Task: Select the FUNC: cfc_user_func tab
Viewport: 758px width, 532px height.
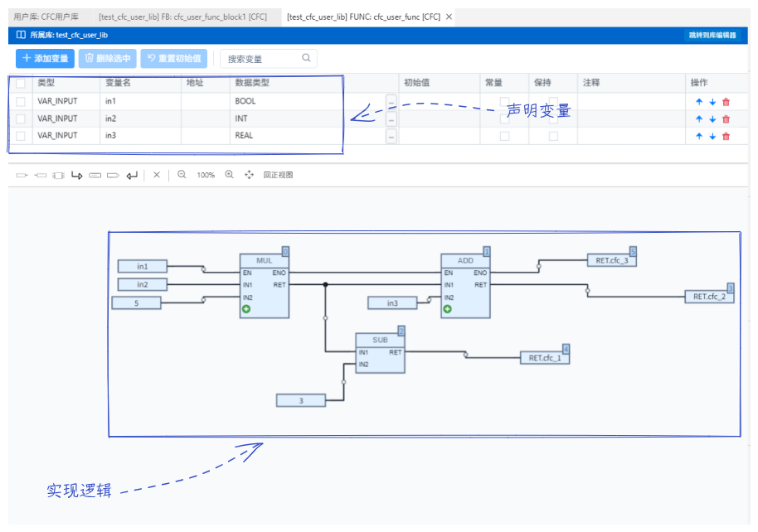Action: coord(363,17)
